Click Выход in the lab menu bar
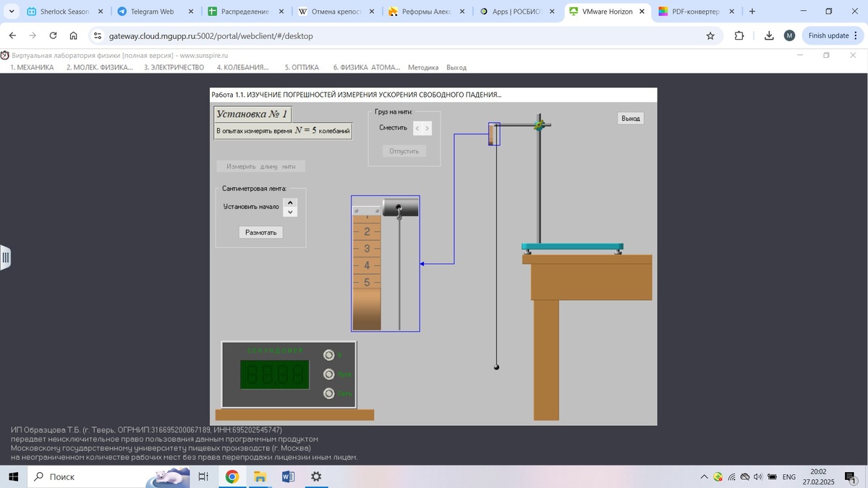The image size is (868, 488). click(x=456, y=67)
